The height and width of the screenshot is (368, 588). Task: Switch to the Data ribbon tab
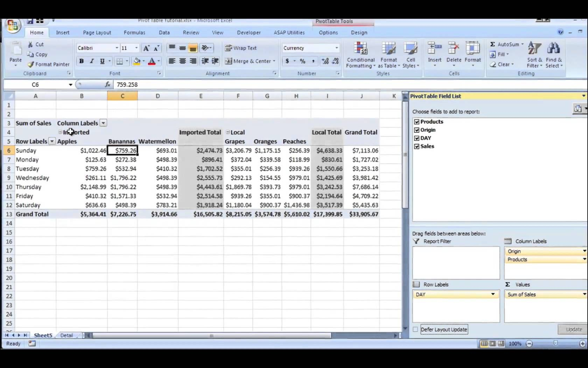[x=164, y=32]
